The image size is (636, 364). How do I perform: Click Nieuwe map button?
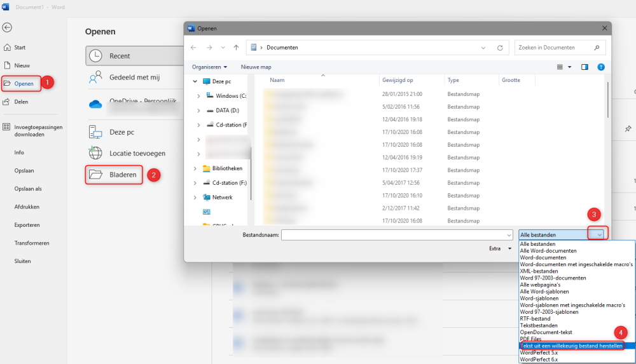(256, 67)
